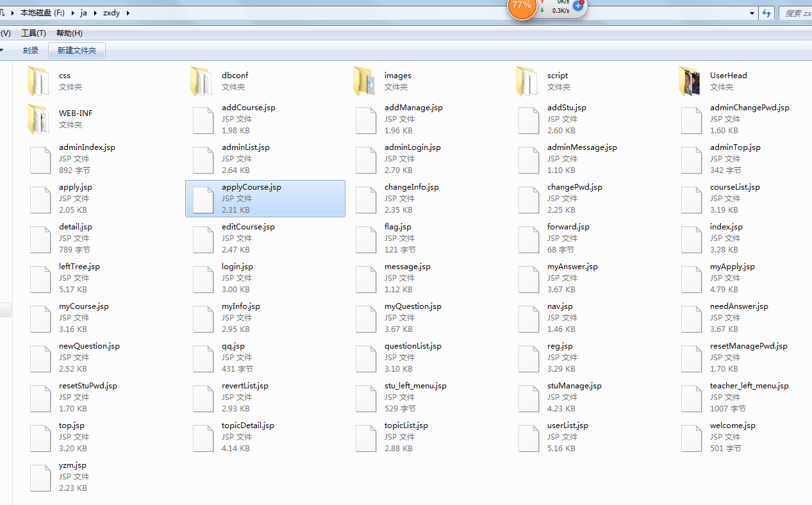Click the adminIndex.jsp file icon

coord(40,160)
